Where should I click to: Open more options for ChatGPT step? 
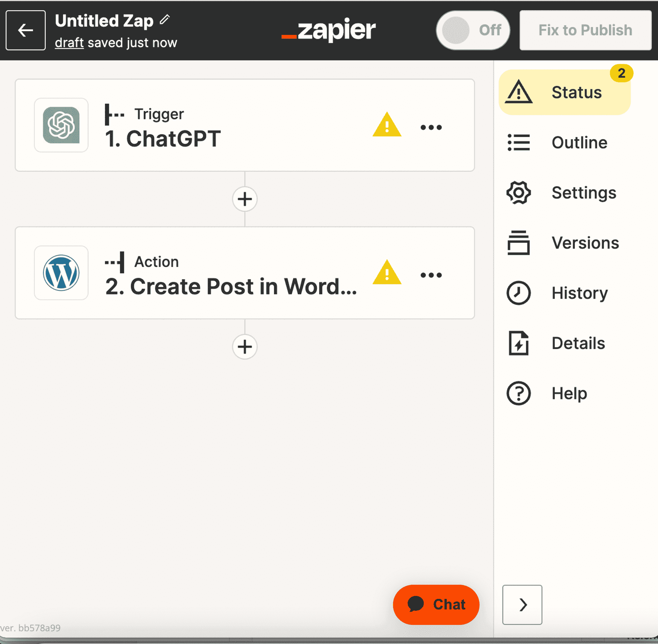(x=431, y=127)
